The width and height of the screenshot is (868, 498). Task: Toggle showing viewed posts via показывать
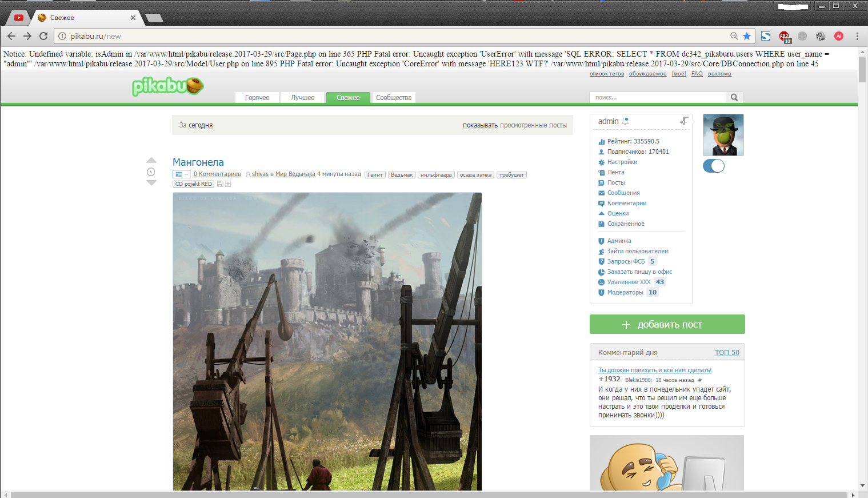[480, 125]
